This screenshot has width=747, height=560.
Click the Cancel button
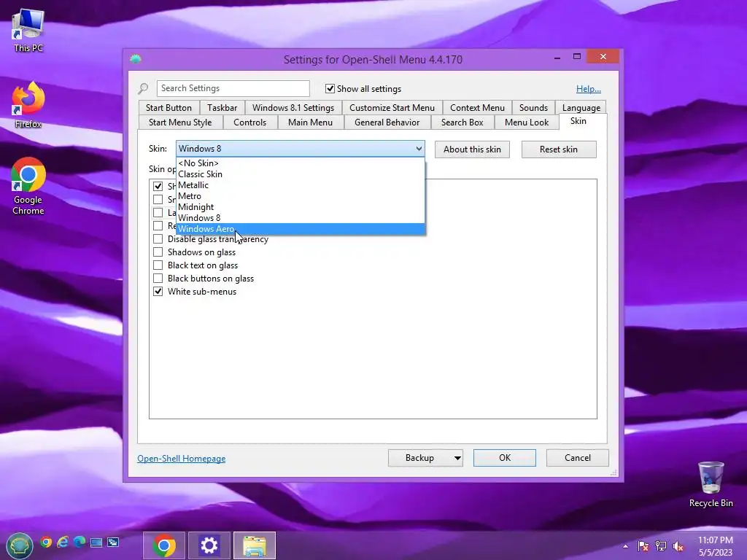pyautogui.click(x=578, y=458)
